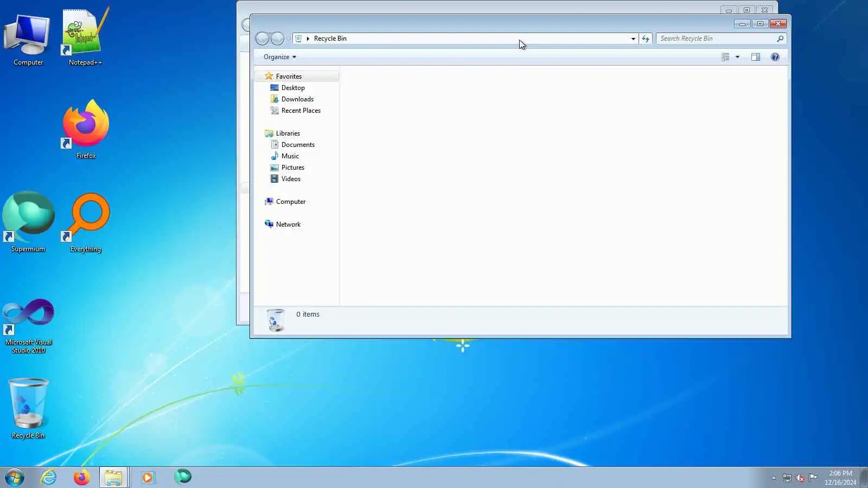This screenshot has width=868, height=488.
Task: Launch Internet Explorer from the taskbar
Action: [x=49, y=477]
